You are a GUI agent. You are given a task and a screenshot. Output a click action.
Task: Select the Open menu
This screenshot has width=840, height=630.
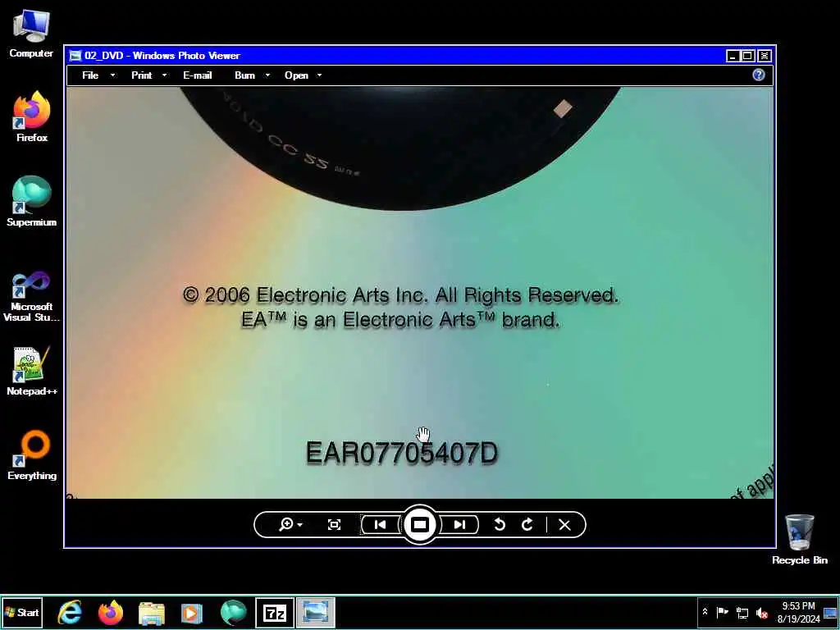(x=296, y=75)
